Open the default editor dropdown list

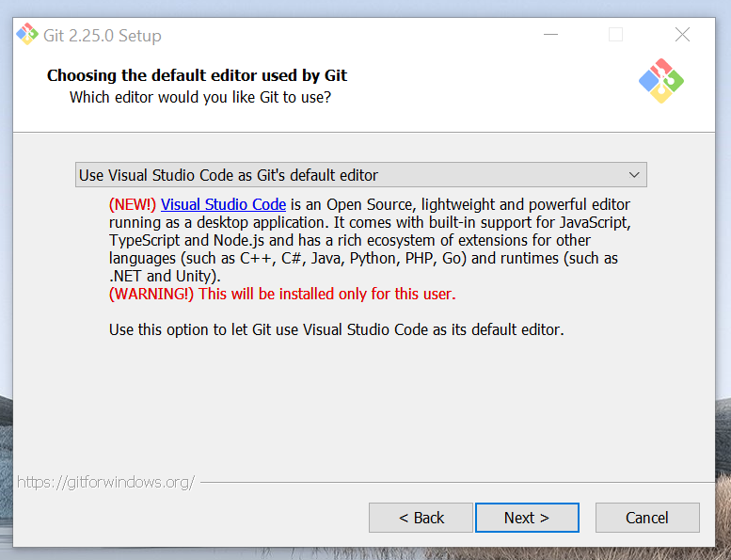coord(361,175)
